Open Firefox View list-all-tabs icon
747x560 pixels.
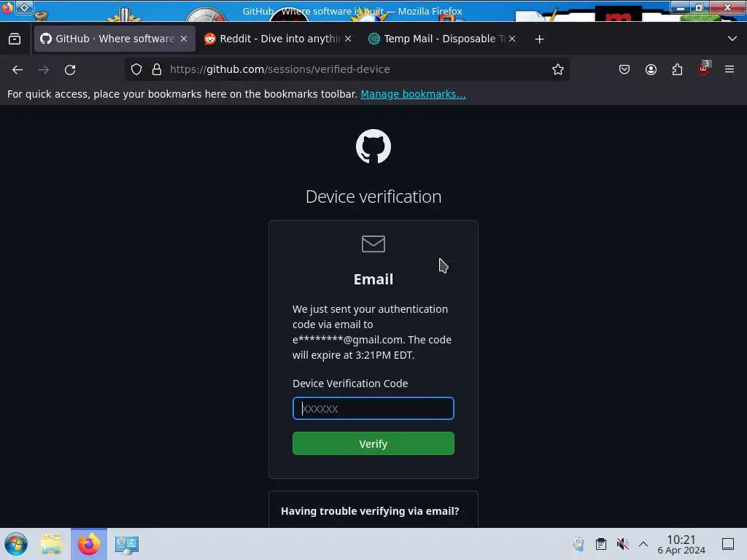point(15,39)
